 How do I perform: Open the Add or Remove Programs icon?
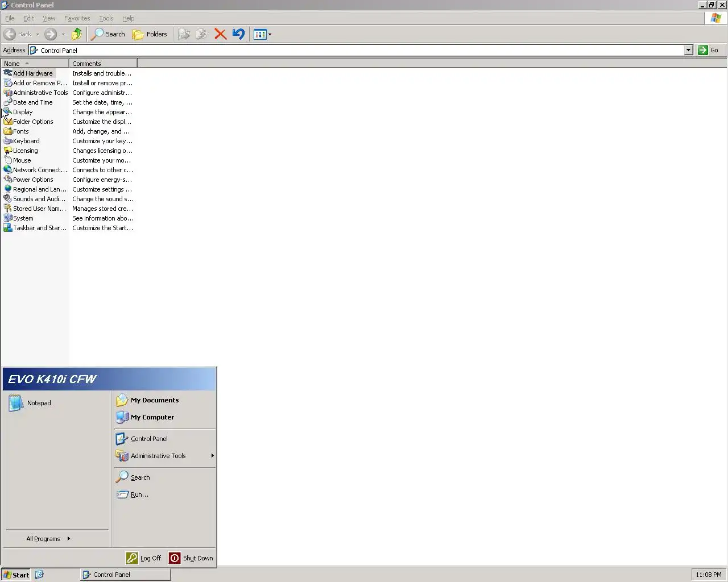click(8, 83)
